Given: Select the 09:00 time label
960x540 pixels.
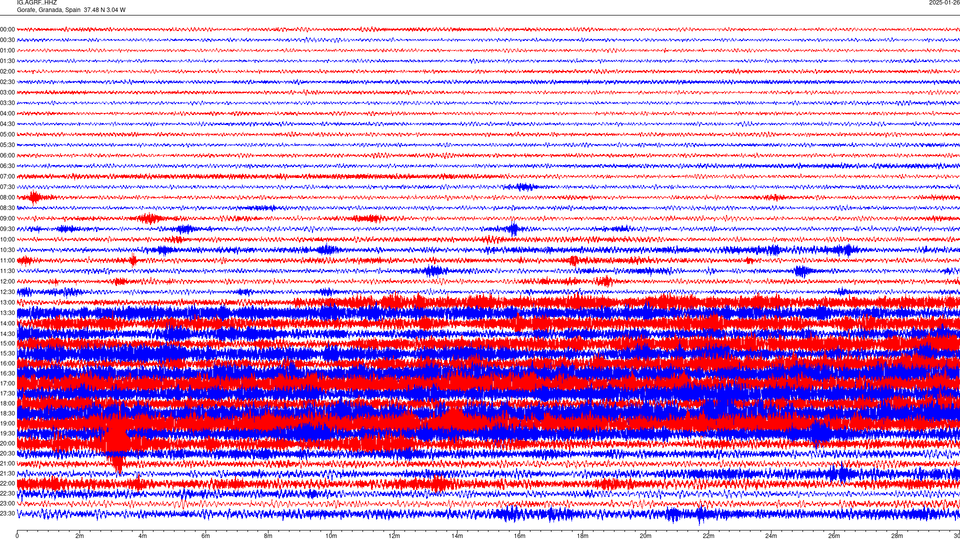Looking at the screenshot, I should [x=7, y=219].
